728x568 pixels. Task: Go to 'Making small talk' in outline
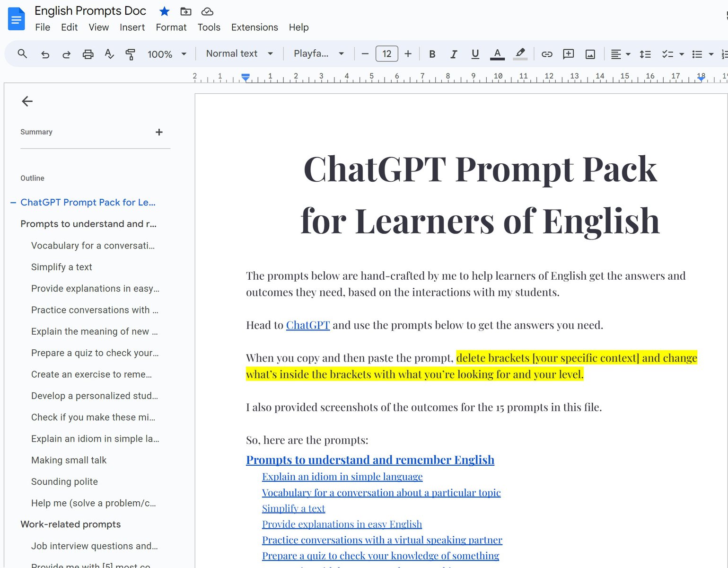69,460
